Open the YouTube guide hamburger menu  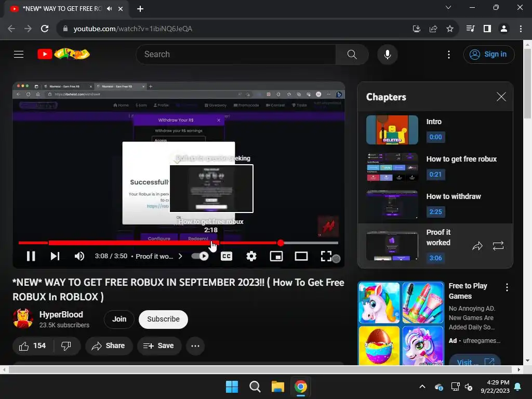click(x=19, y=54)
